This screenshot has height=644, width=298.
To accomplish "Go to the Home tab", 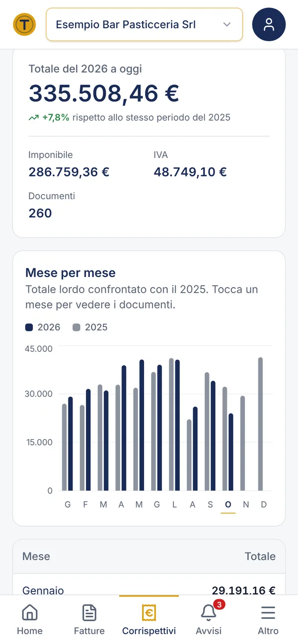I will coord(30,620).
